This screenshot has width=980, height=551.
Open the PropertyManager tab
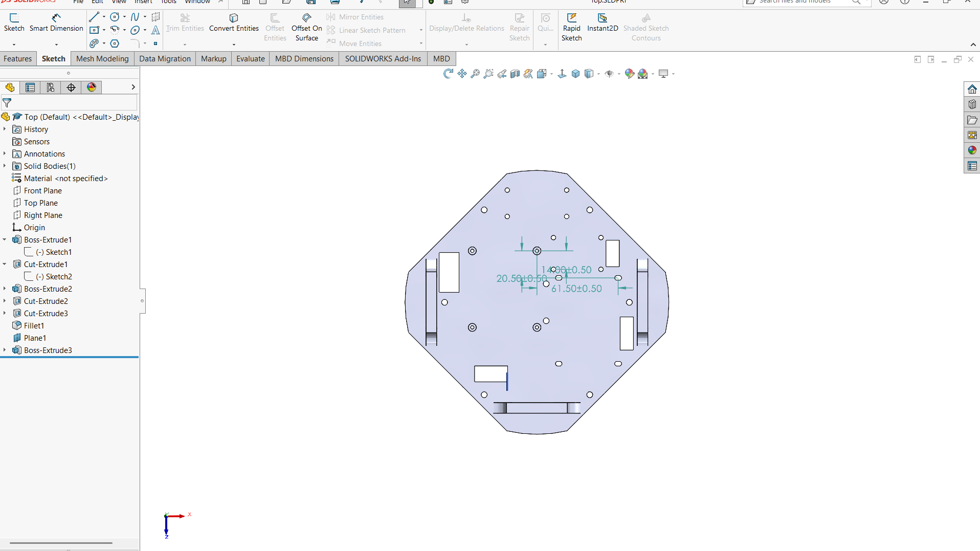(x=30, y=87)
